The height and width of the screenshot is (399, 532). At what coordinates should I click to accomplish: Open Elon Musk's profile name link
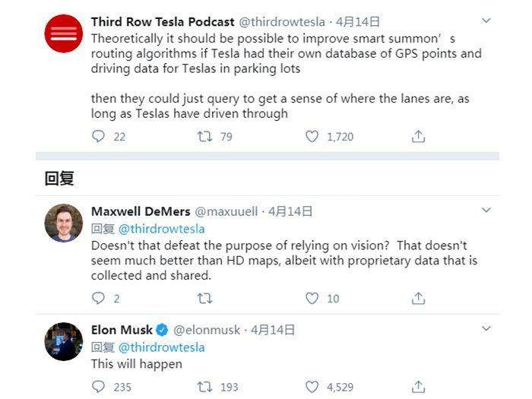tap(122, 330)
